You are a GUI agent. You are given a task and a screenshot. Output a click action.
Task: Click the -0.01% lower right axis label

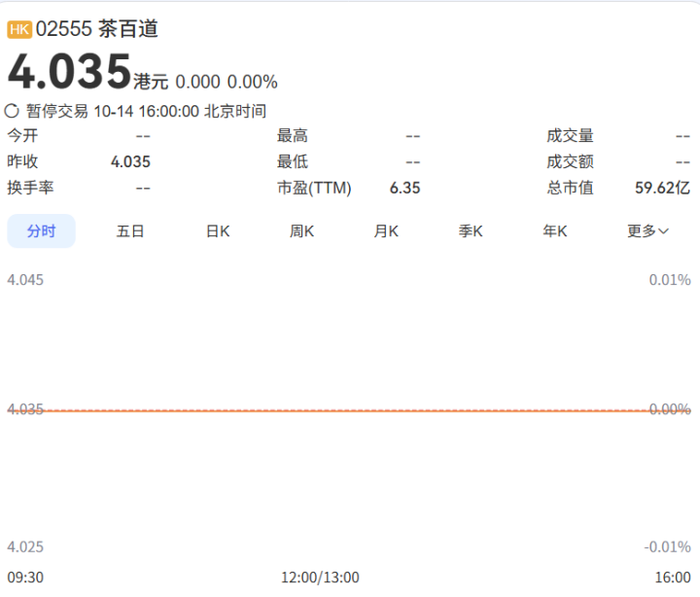[667, 547]
